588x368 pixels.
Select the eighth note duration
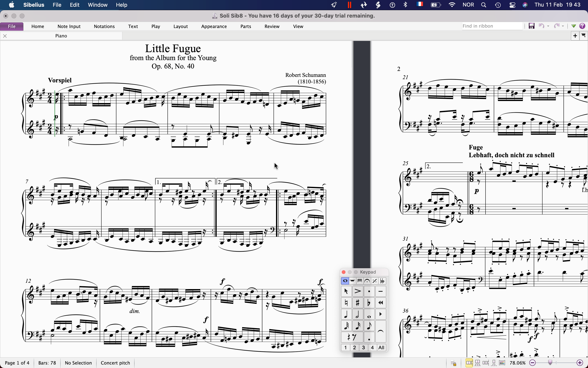click(x=369, y=326)
